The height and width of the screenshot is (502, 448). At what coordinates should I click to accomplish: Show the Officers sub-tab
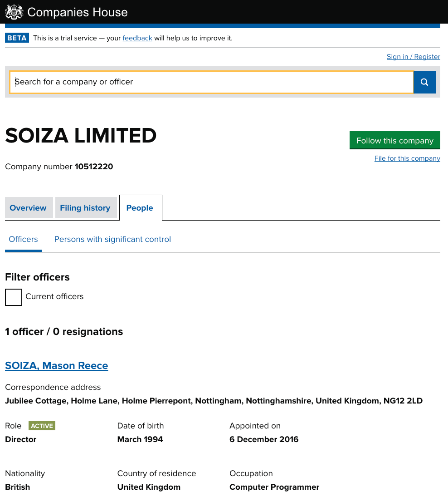(24, 239)
